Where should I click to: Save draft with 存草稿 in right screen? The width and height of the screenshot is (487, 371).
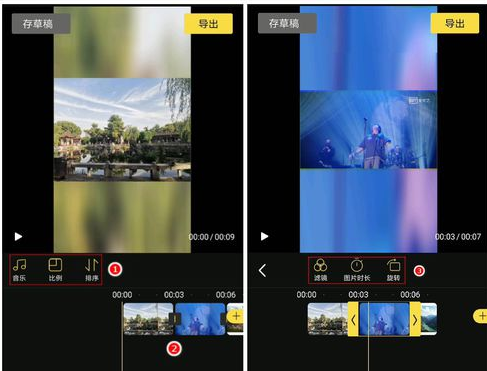coord(287,23)
